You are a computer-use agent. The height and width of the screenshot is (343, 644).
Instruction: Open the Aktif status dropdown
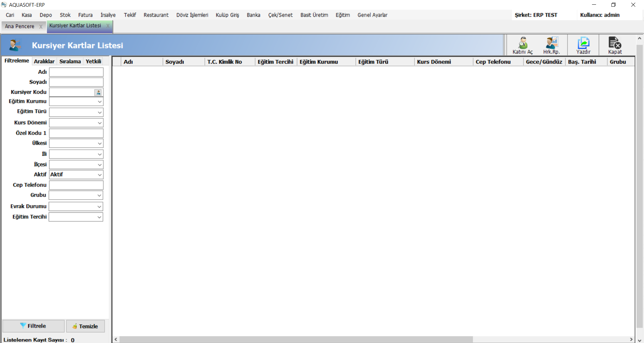[100, 175]
